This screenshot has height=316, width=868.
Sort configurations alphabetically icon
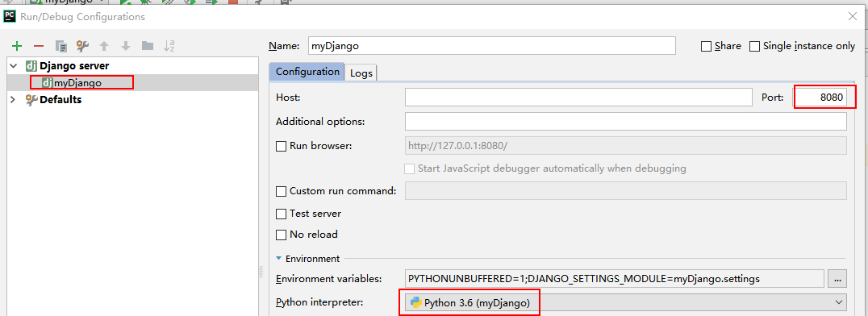[169, 46]
